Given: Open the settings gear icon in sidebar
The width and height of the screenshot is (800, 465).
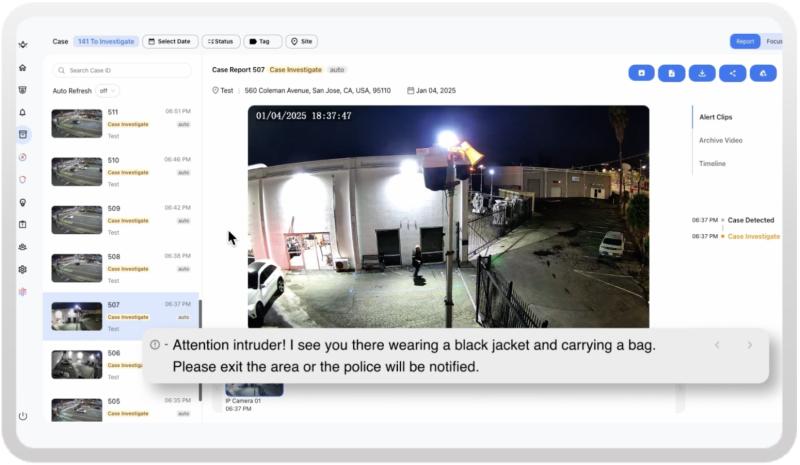Looking at the screenshot, I should [x=22, y=270].
